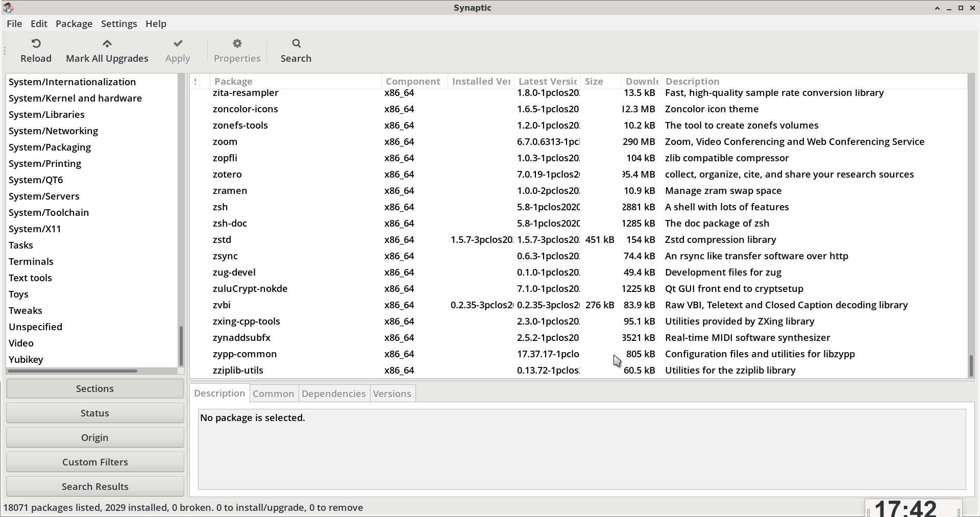Click the Synaptic app icon in title bar

tap(8, 8)
